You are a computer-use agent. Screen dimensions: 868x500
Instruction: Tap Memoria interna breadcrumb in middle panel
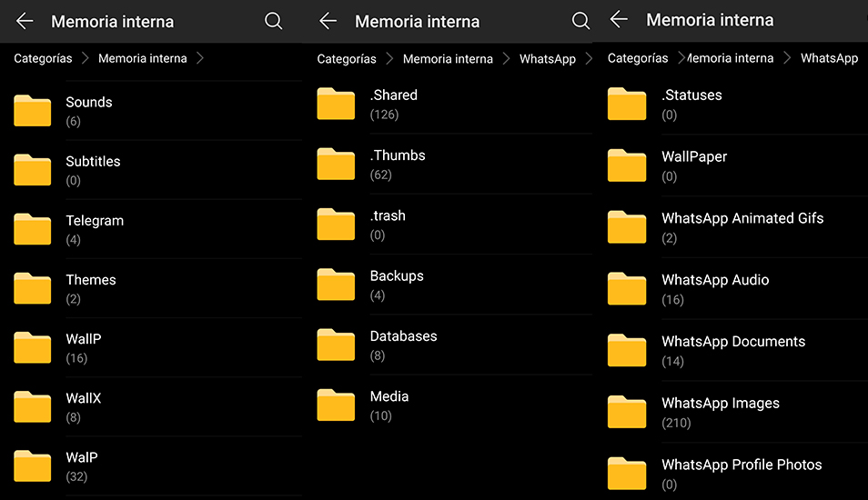[448, 58]
